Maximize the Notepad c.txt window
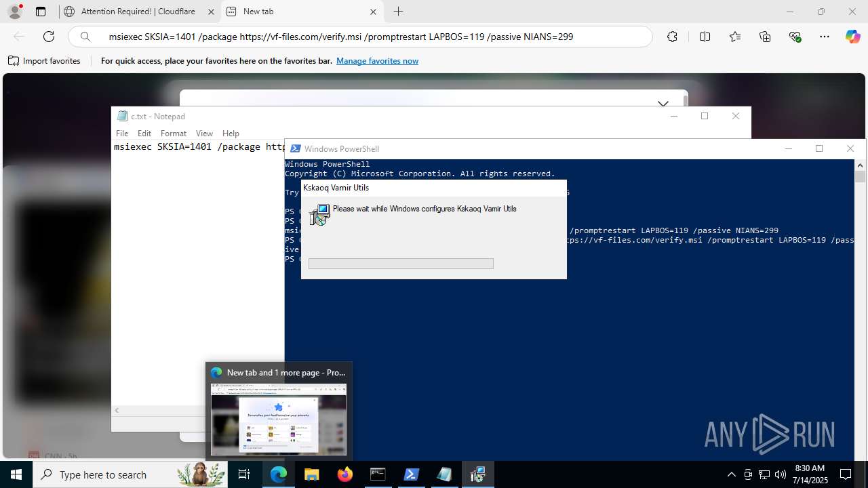 click(x=705, y=116)
